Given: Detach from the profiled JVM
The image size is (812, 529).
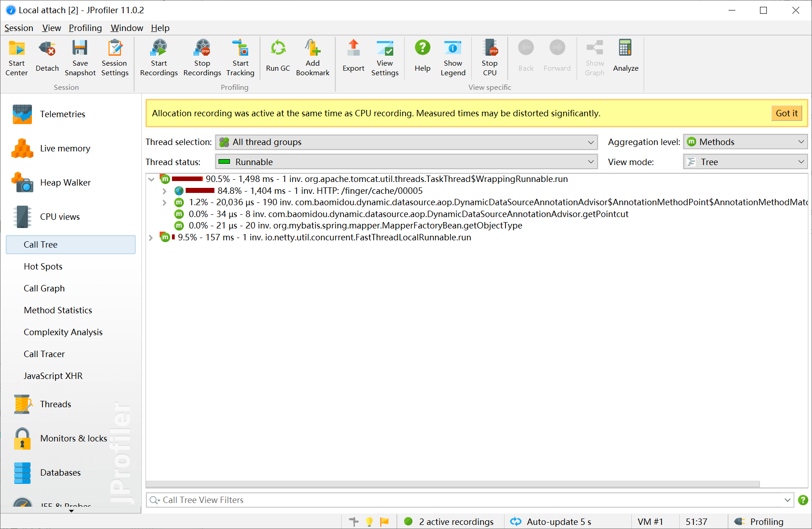Looking at the screenshot, I should pos(47,58).
